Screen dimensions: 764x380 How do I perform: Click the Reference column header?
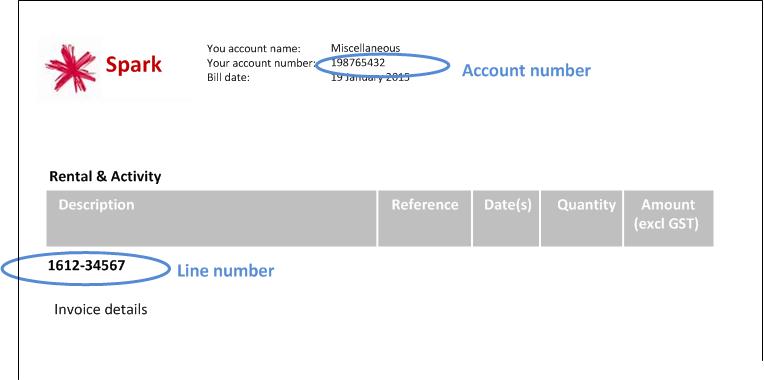[x=424, y=218]
